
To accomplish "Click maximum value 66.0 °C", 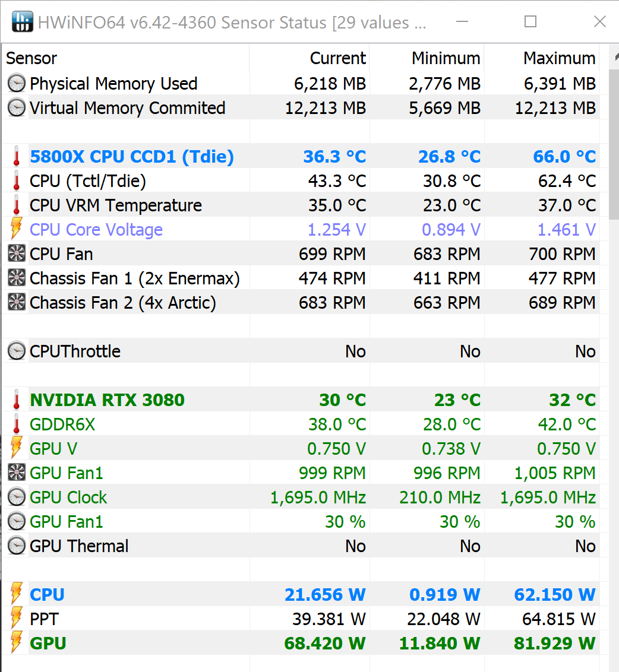I will point(564,157).
